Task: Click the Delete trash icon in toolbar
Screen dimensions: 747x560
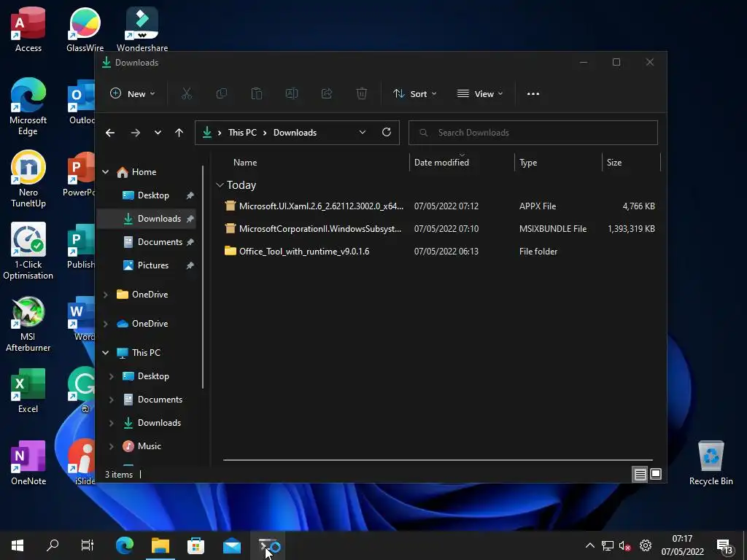Action: coord(362,94)
